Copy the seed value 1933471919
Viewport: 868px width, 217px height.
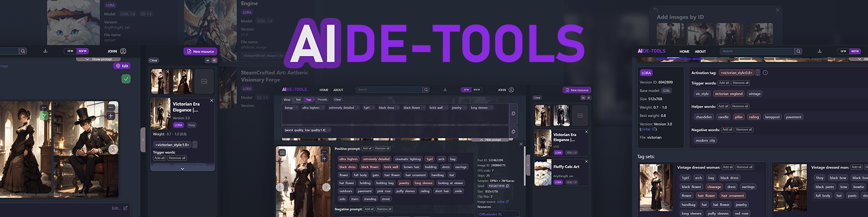507,186
